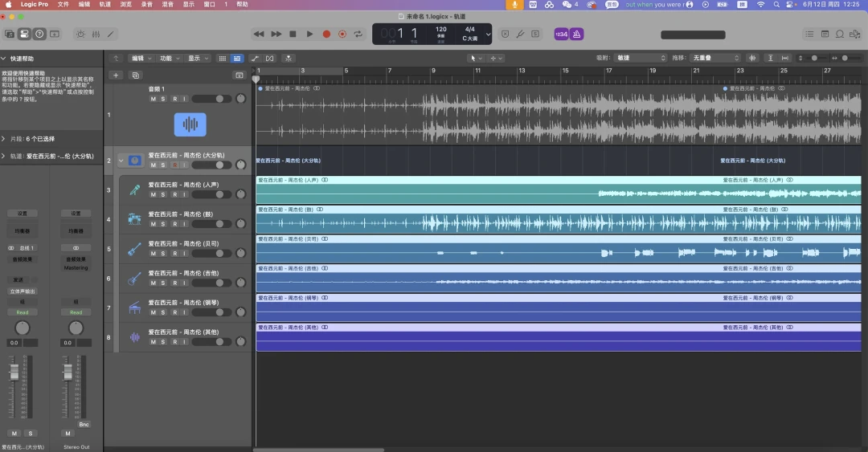Viewport: 868px width, 452px height.
Task: Toggle the Flex show/hide button
Action: [x=269, y=58]
